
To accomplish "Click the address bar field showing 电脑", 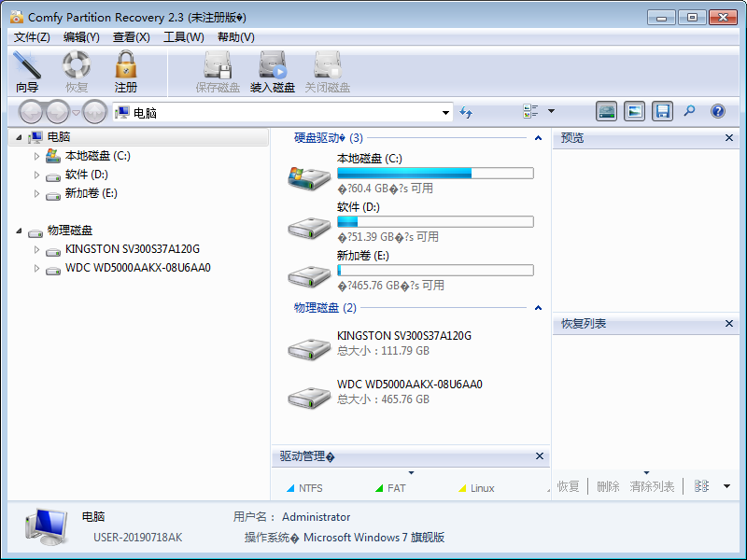I will coord(283,113).
